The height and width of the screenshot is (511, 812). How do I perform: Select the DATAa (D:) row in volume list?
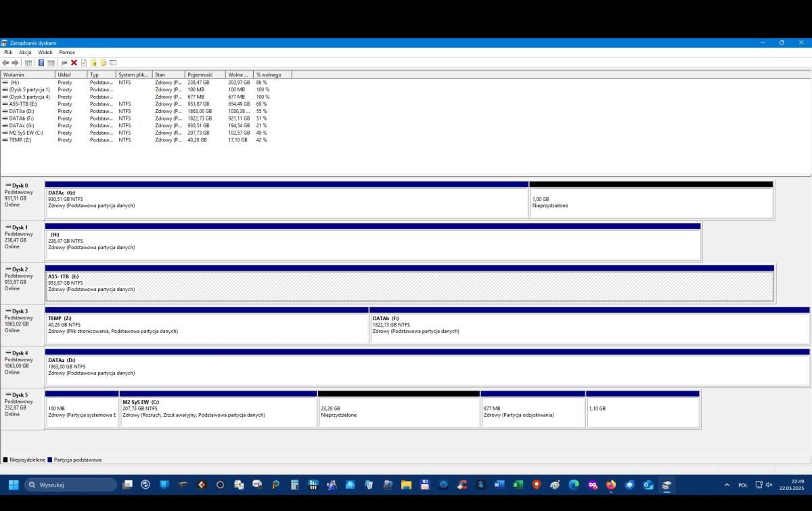tap(146, 111)
